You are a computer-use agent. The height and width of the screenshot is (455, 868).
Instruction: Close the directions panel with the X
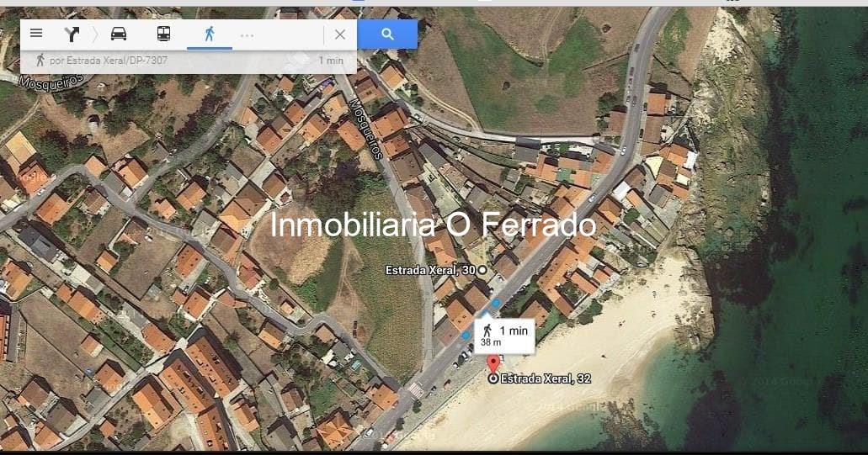(x=340, y=34)
